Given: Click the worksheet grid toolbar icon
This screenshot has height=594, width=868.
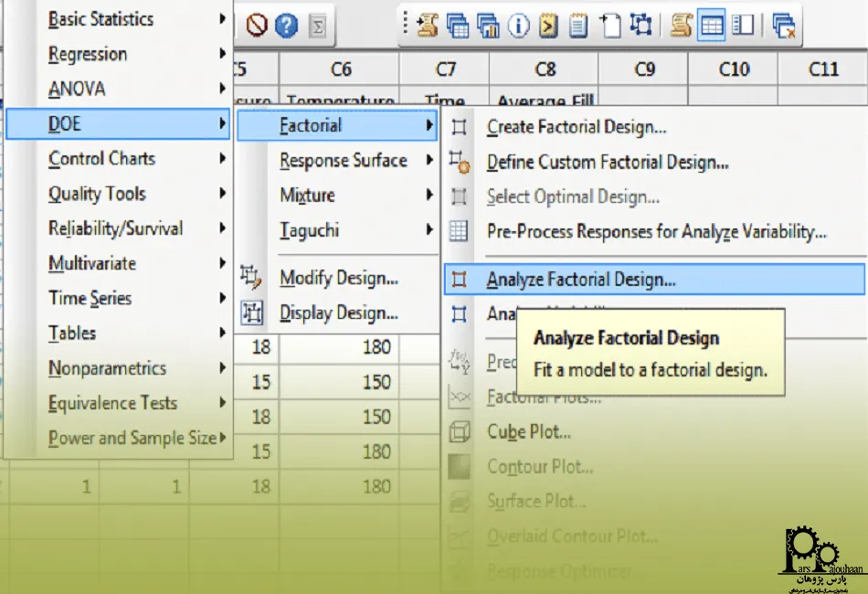Looking at the screenshot, I should (712, 26).
